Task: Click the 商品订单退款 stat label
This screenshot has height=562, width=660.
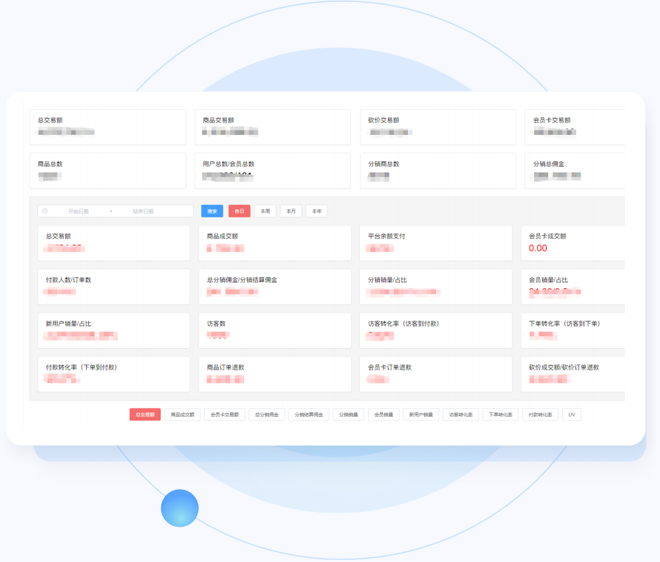Action: click(226, 368)
